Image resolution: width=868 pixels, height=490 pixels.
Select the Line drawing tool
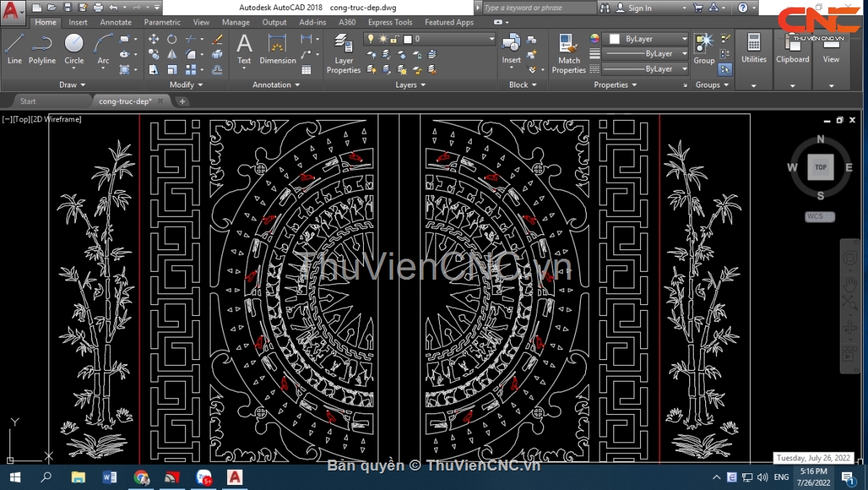coord(14,48)
